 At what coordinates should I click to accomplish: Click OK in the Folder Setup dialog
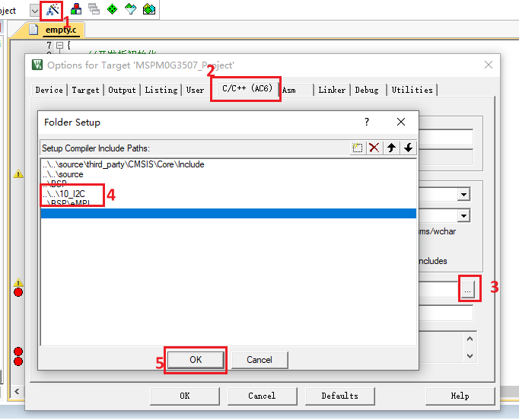point(196,360)
